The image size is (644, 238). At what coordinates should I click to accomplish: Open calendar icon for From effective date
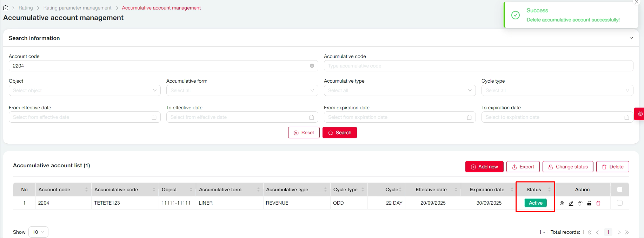tap(154, 117)
